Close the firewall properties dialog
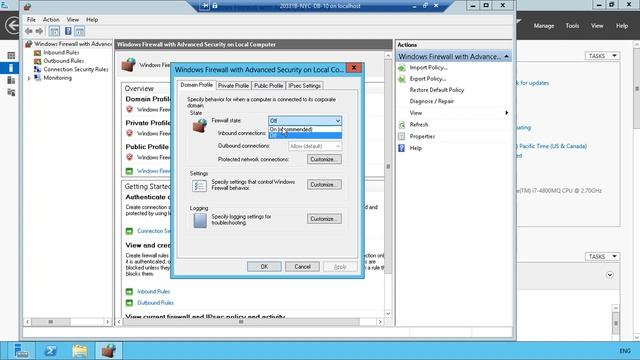This screenshot has width=640, height=360. [354, 68]
